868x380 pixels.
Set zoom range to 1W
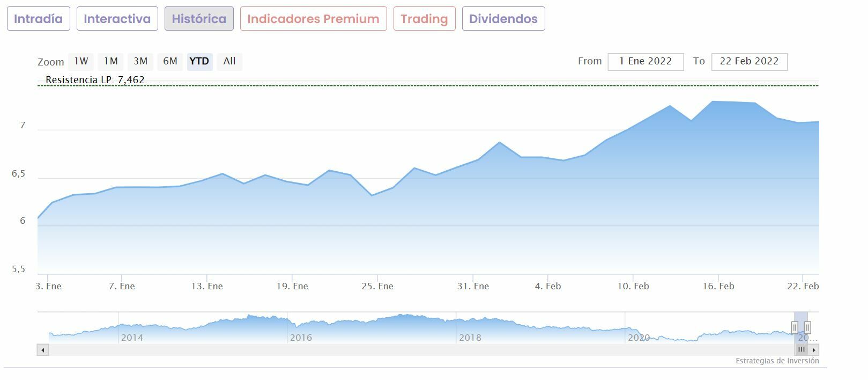pyautogui.click(x=81, y=61)
